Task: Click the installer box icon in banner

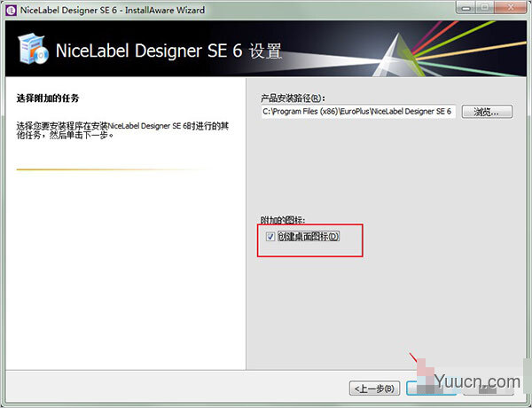Action: coord(34,49)
